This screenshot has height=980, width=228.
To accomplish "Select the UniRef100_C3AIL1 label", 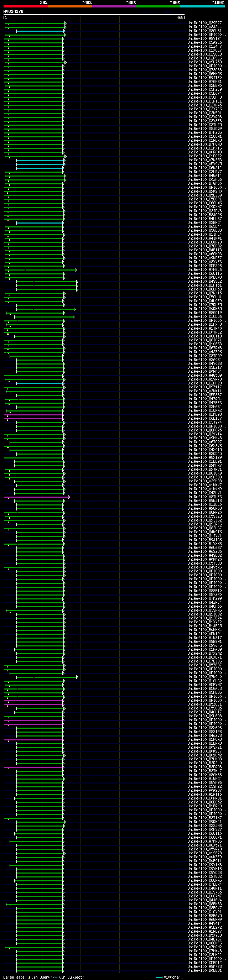I will (204, 101).
